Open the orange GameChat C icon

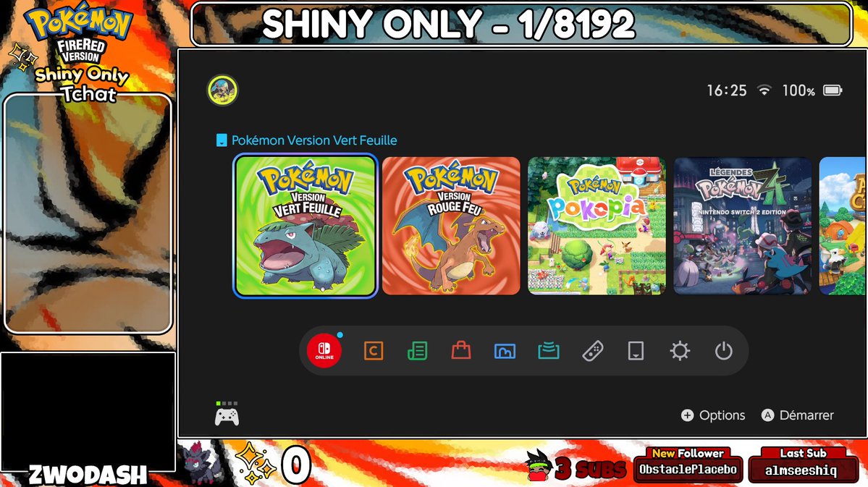click(x=374, y=351)
